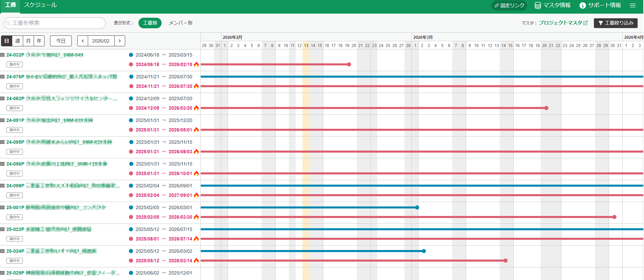This screenshot has height=280, width=644.
Task: Click the flame icon on 25-024P row
Action: click(x=196, y=261)
